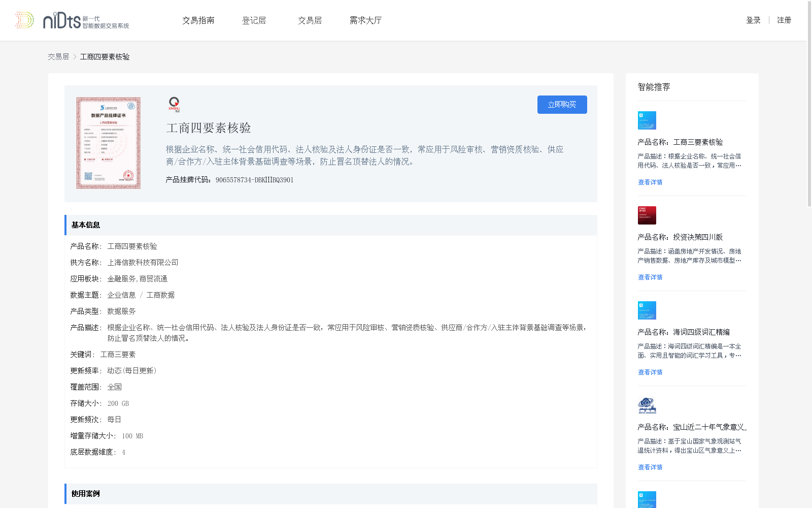Image resolution: width=812 pixels, height=508 pixels.
Task: Click recommended title 产品名称:工商三要素核验
Action: pos(680,142)
